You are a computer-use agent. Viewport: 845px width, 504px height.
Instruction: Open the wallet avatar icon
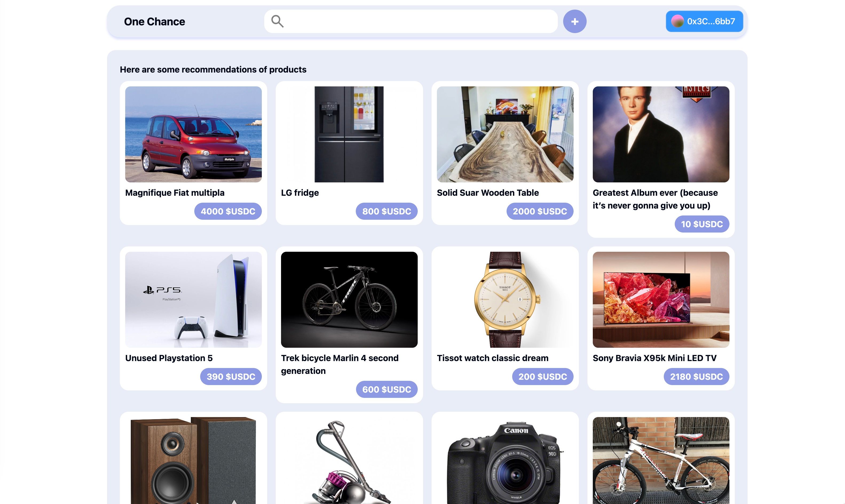[677, 21]
